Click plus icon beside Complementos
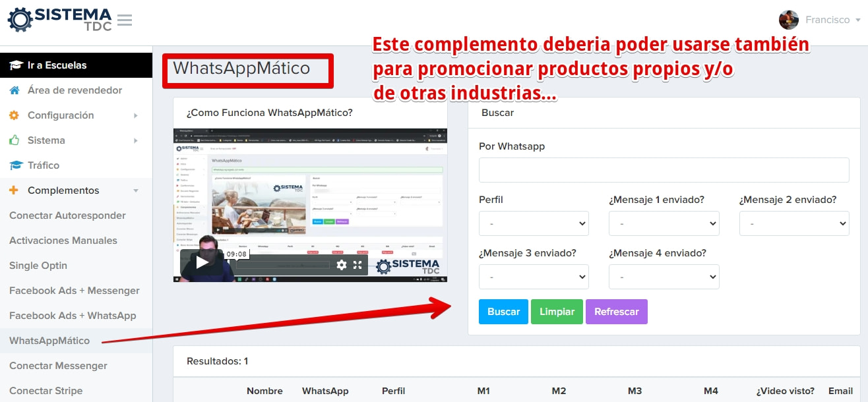 coord(14,190)
